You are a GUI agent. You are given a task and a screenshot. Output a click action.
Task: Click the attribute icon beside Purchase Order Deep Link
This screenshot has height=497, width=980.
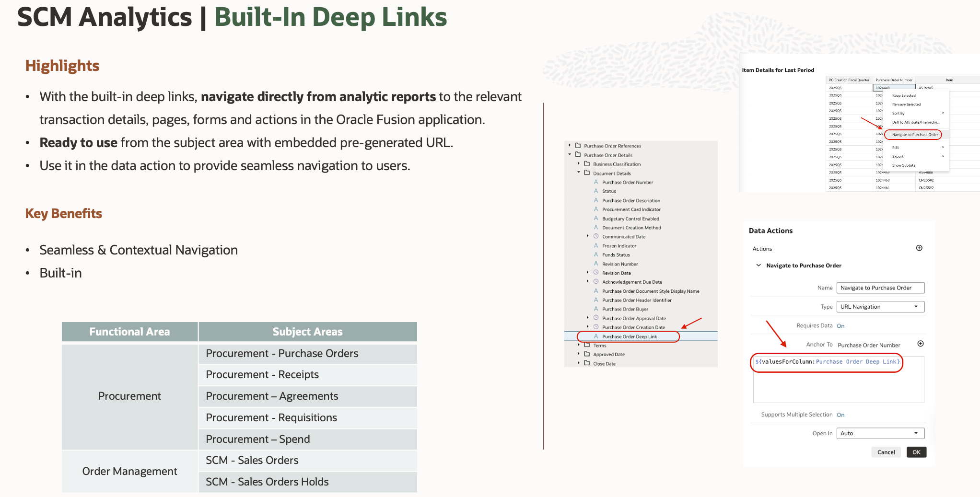596,336
